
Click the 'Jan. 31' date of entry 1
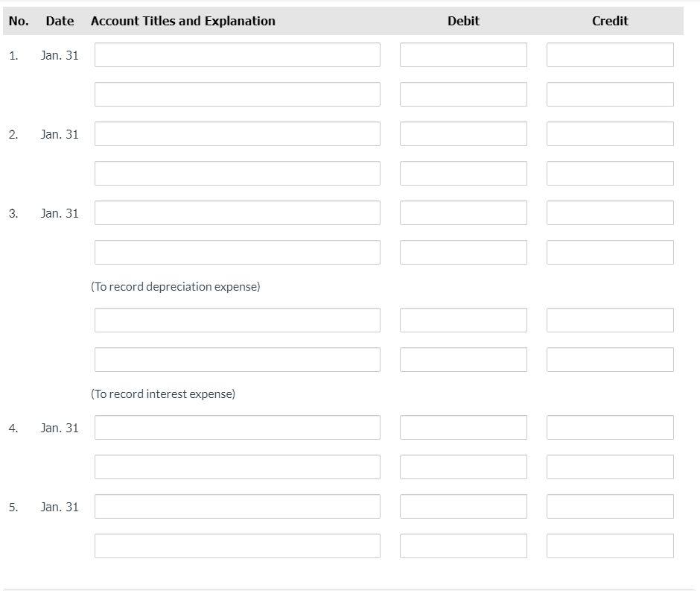click(x=60, y=55)
